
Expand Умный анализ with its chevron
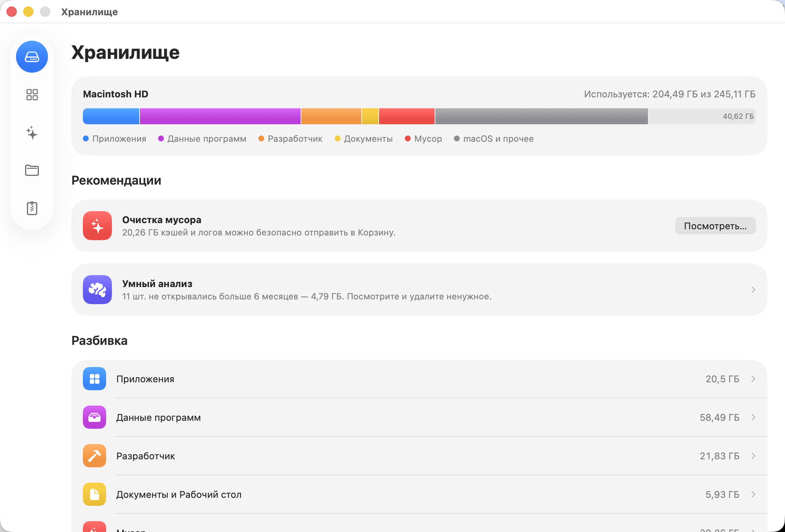(753, 290)
